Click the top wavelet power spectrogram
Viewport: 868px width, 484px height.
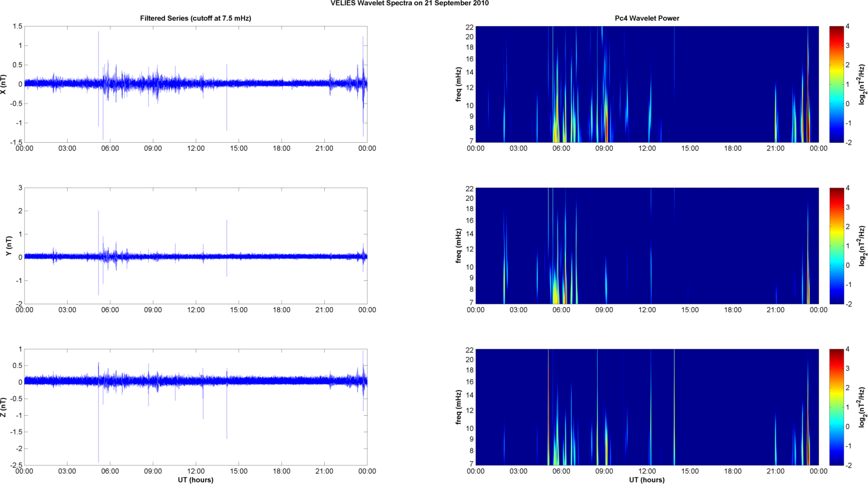[x=647, y=84]
